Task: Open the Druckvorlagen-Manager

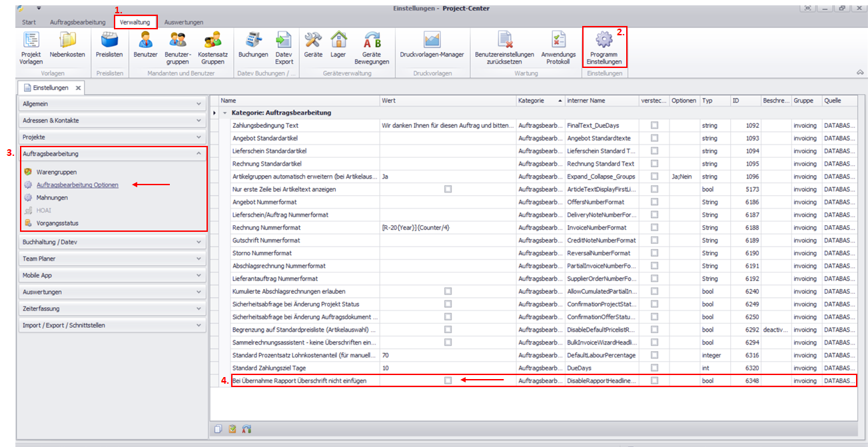Action: pyautogui.click(x=432, y=41)
